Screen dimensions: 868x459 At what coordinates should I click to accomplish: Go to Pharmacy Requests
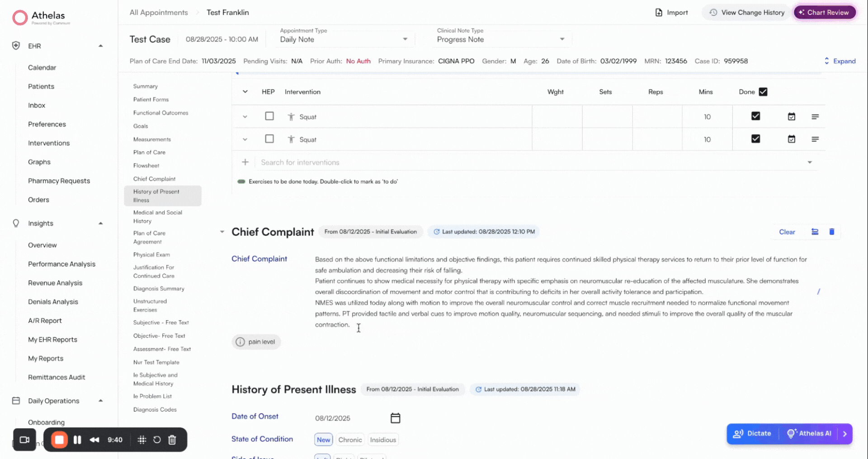[x=59, y=181]
